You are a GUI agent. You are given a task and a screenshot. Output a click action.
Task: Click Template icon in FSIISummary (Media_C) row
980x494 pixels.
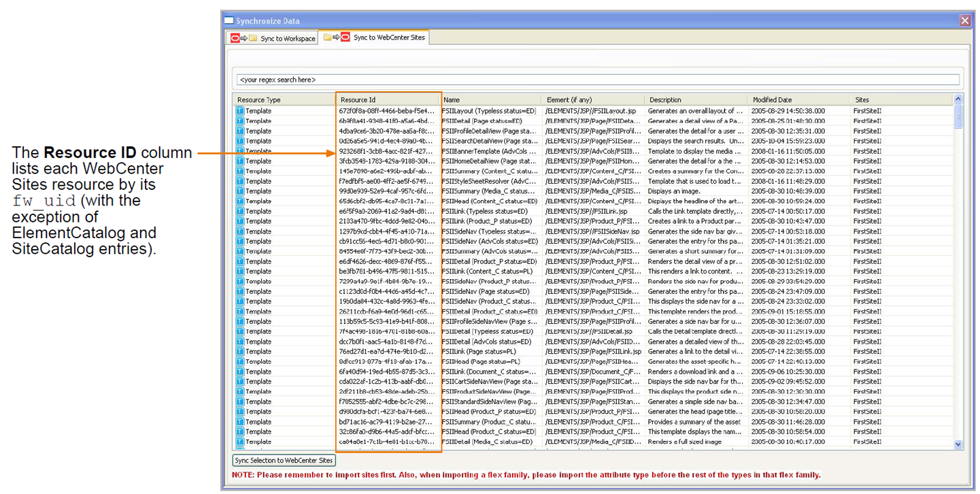(x=240, y=191)
